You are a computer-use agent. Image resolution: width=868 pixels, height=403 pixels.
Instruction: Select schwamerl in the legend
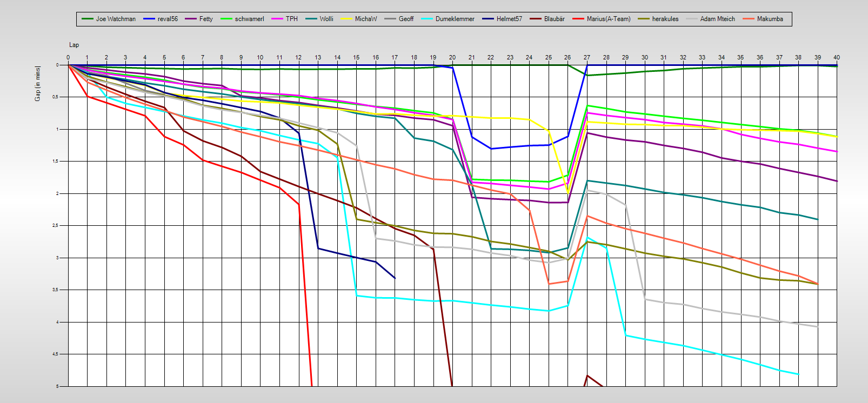242,19
